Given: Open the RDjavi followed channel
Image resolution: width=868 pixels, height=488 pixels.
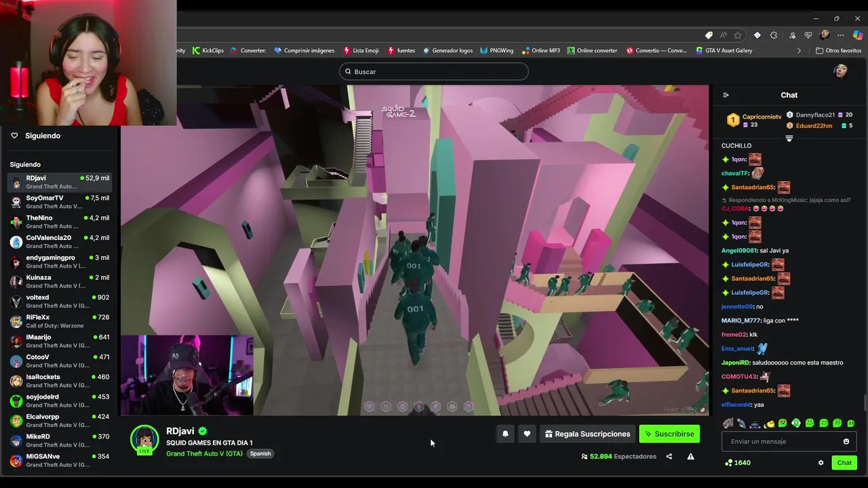Looking at the screenshot, I should pyautogui.click(x=60, y=182).
